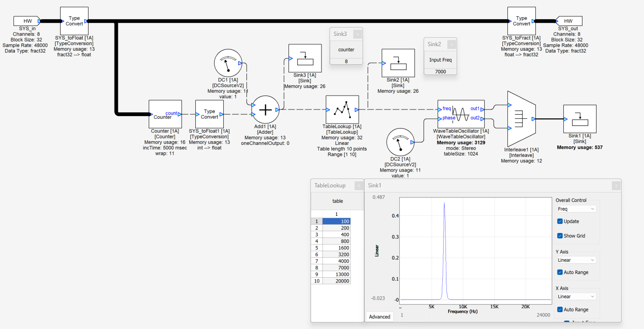The width and height of the screenshot is (644, 329).
Task: Disable the Show Grid checkbox
Action: [560, 236]
